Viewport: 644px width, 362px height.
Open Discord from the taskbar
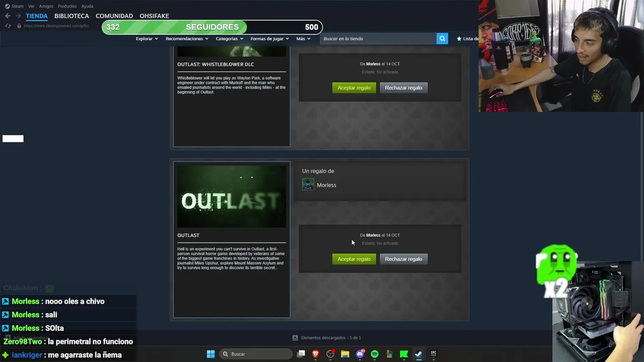360,354
